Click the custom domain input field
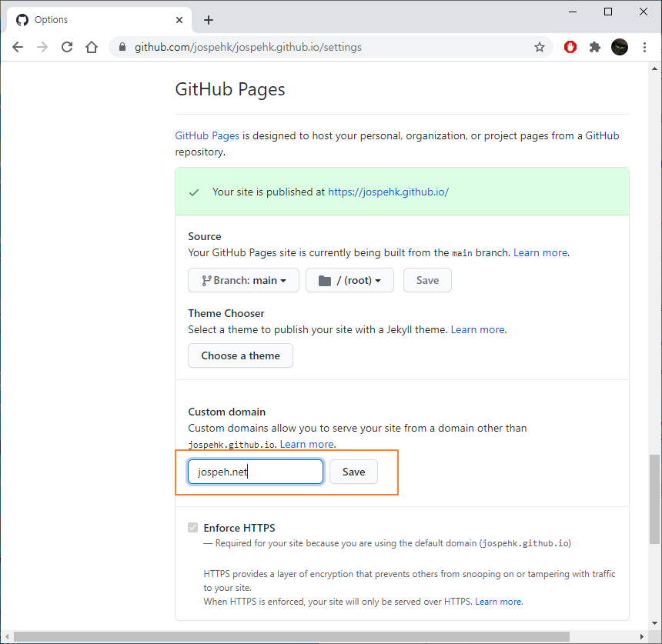Image resolution: width=662 pixels, height=644 pixels. pyautogui.click(x=256, y=472)
